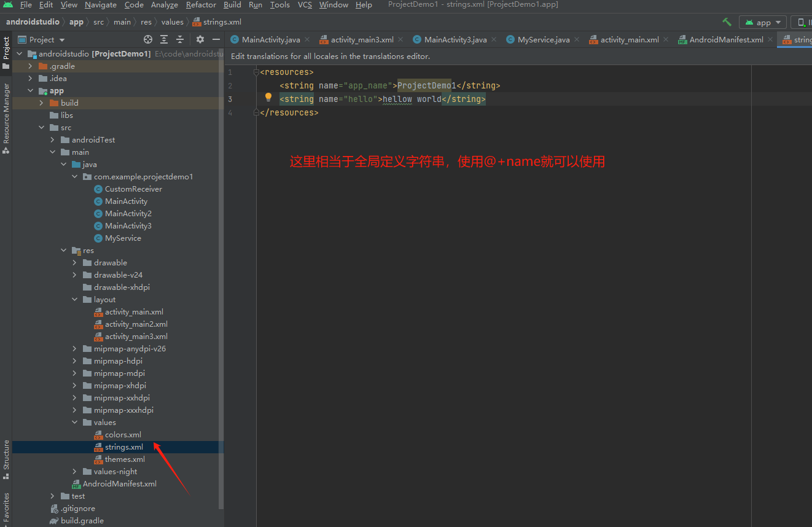812x527 pixels.
Task: Select MainActivity2 class in tree
Action: 128,213
